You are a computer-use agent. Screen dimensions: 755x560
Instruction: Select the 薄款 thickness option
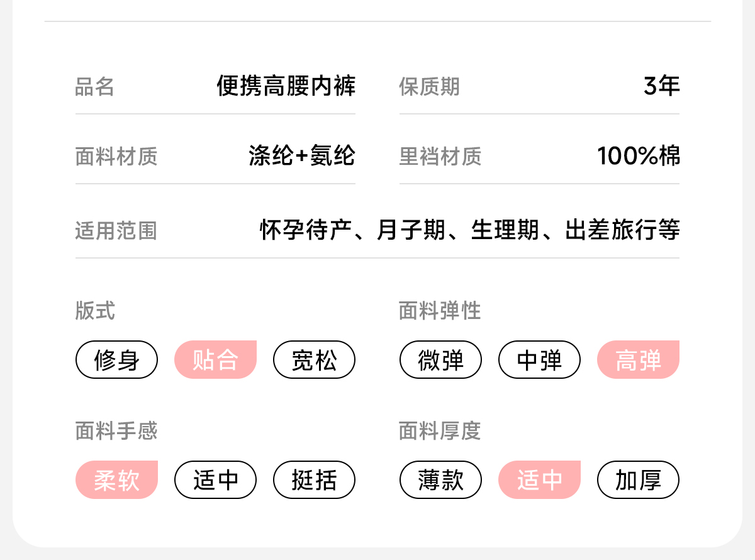[x=440, y=480]
